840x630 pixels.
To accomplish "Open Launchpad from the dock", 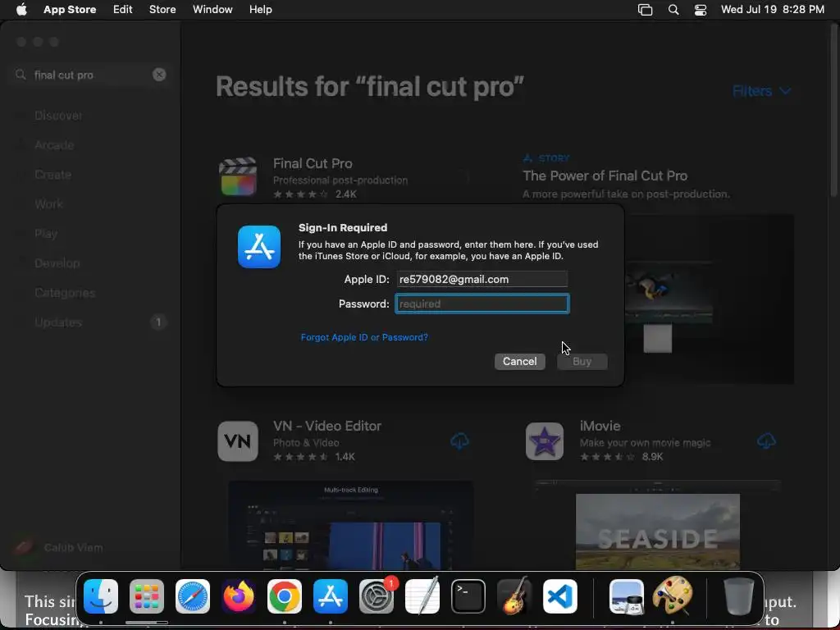I will point(147,596).
